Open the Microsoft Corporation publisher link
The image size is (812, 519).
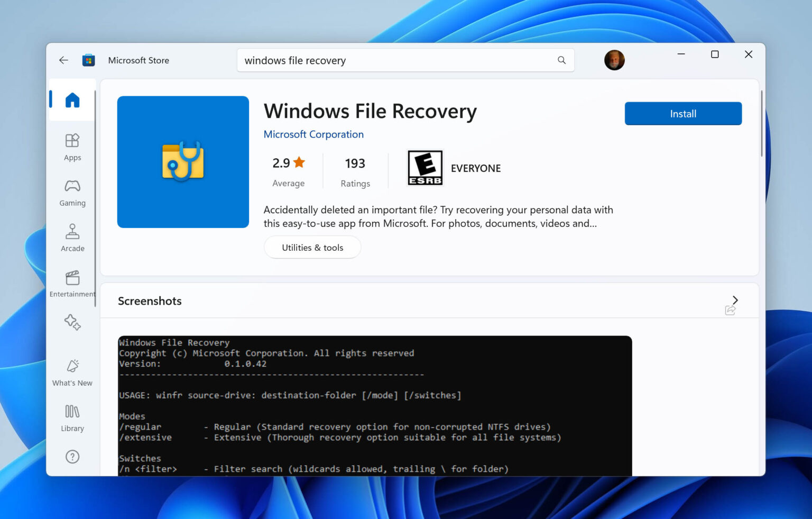click(x=313, y=134)
